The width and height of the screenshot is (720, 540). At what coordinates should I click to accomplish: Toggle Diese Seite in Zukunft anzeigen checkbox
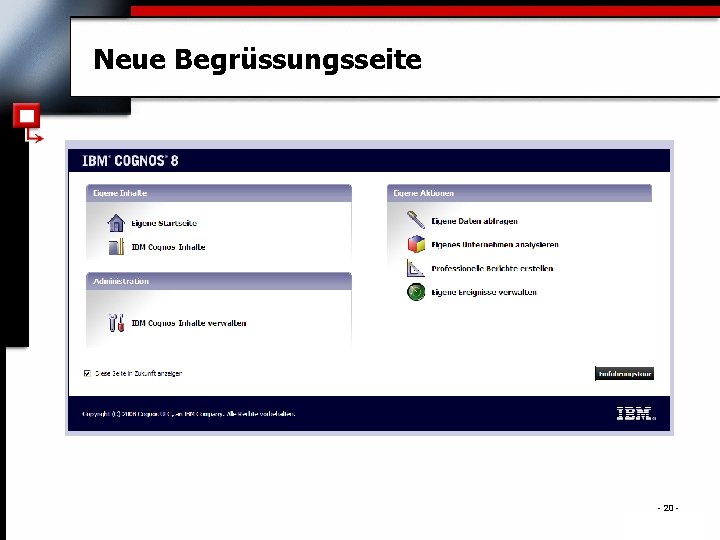(x=87, y=373)
